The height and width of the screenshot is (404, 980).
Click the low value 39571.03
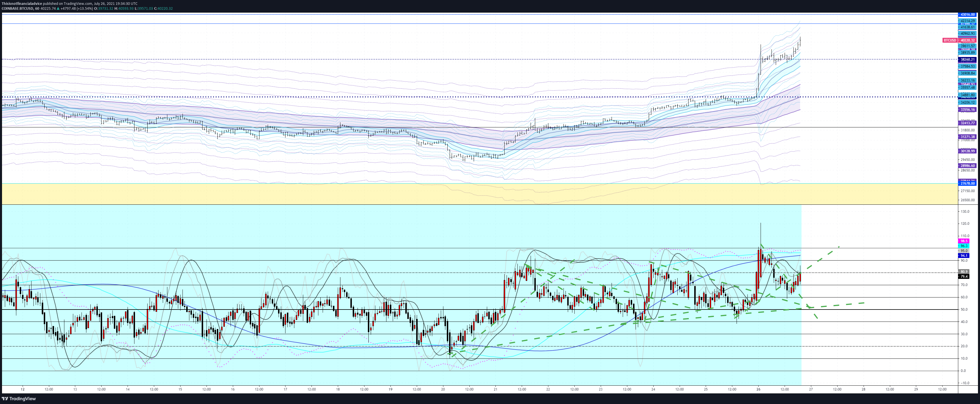point(146,8)
